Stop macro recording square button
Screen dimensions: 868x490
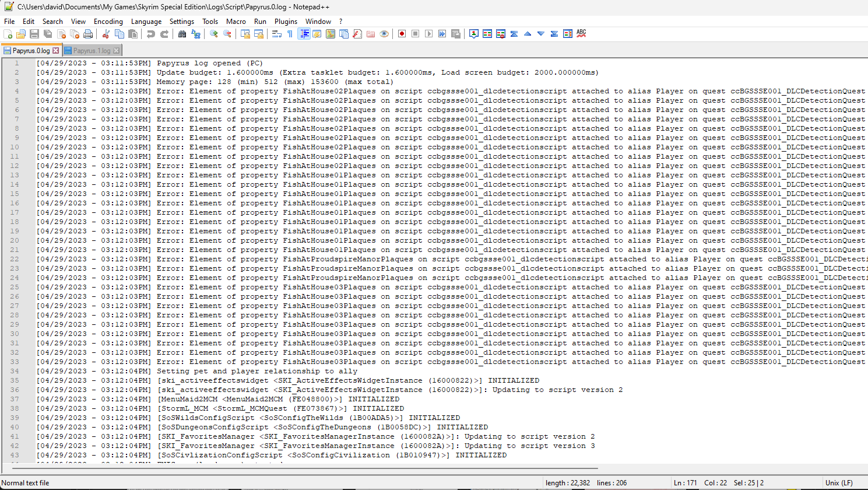coord(416,34)
